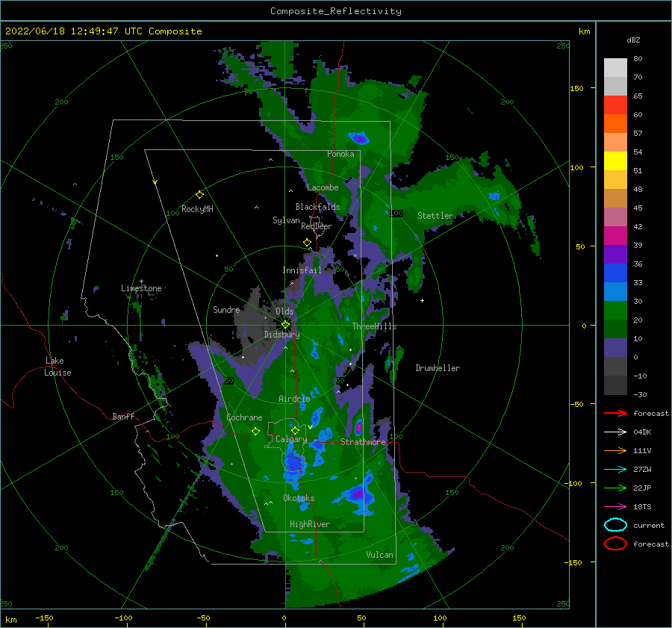Image resolution: width=672 pixels, height=628 pixels.
Task: Click the Innisfail city label
Action: click(x=302, y=270)
